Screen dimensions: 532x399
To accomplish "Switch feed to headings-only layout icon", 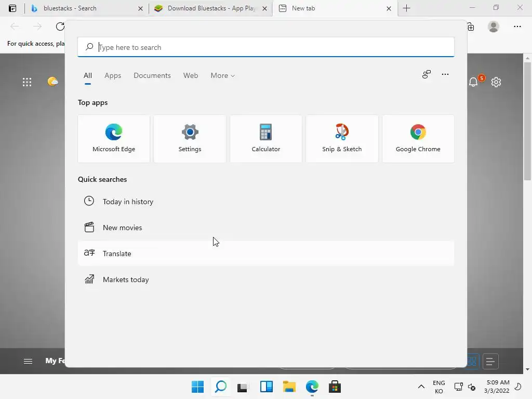I will (490, 362).
